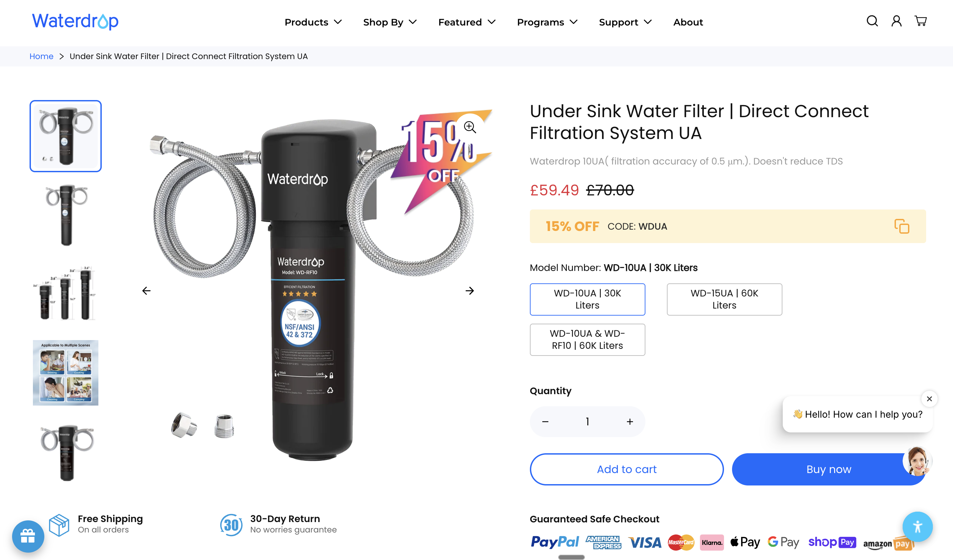The image size is (953, 560).
Task: Zoom into the product image with magnifier
Action: click(x=470, y=128)
